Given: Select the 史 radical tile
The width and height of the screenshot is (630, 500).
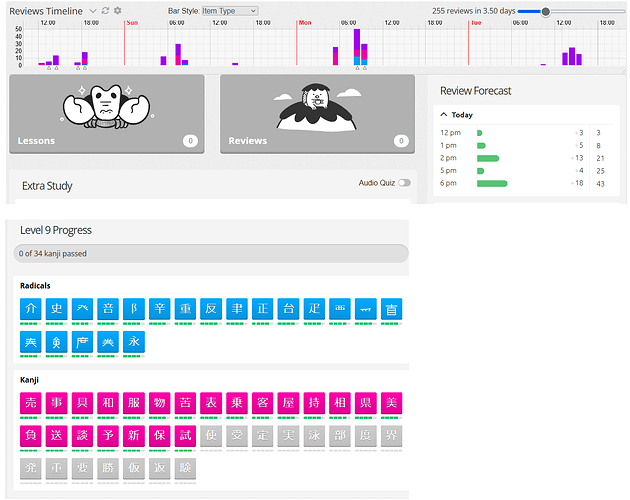Looking at the screenshot, I should click(x=56, y=309).
